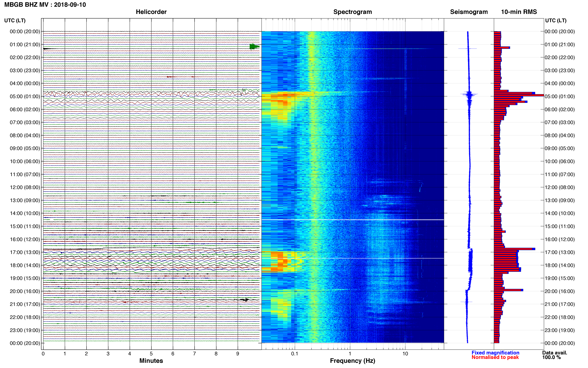Screen dimensions: 588x368
Task: Click the left '23:00 (19:00)' time label
Action: [25, 330]
